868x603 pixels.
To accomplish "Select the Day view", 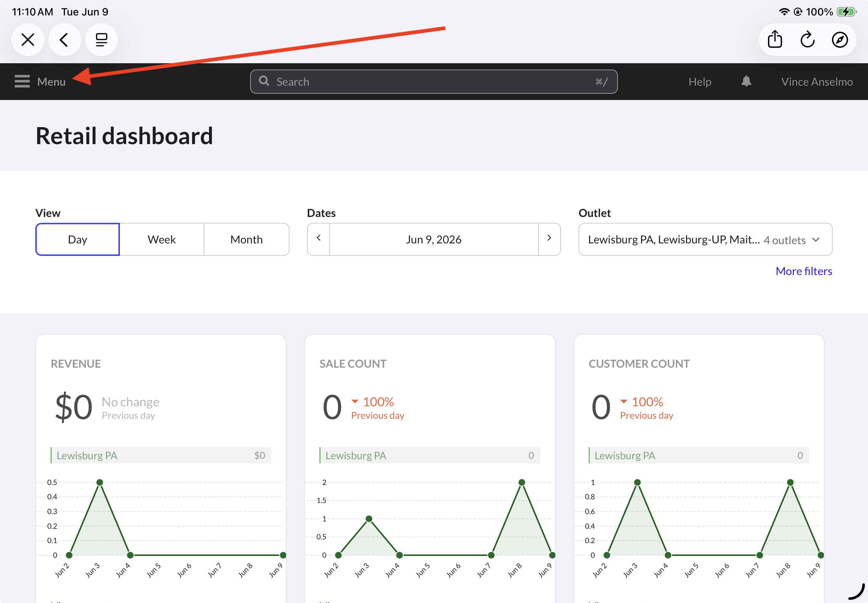I will [78, 239].
